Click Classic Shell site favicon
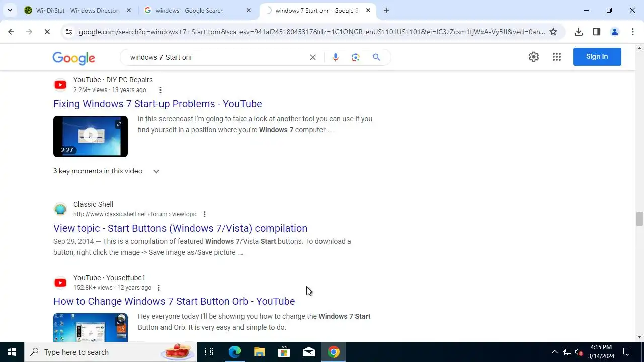 tap(60, 209)
